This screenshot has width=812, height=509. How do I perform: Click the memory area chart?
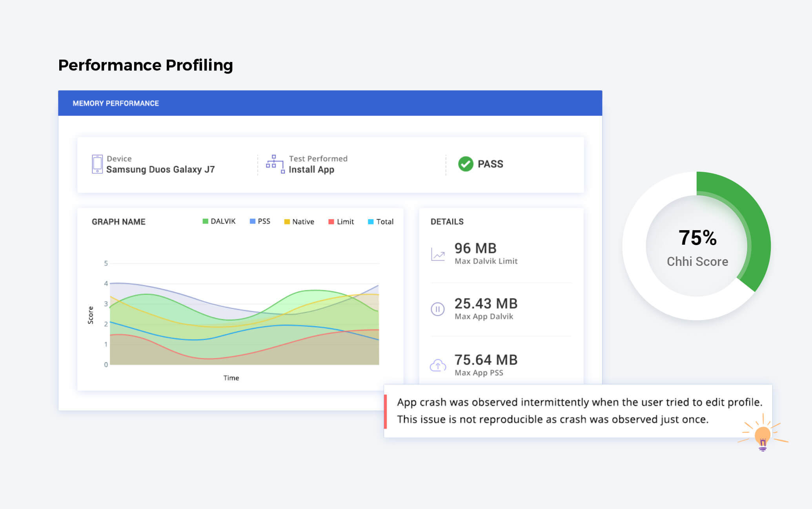click(244, 314)
